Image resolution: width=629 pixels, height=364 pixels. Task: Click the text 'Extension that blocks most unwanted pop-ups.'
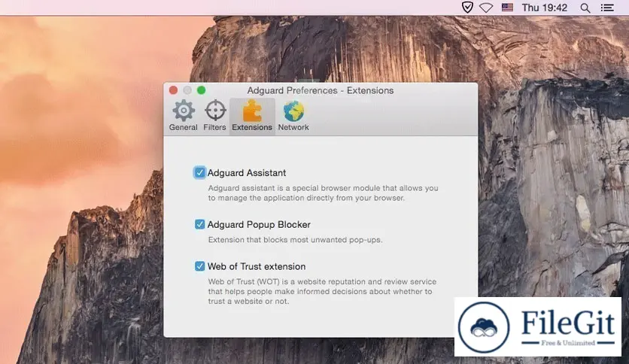tap(295, 240)
